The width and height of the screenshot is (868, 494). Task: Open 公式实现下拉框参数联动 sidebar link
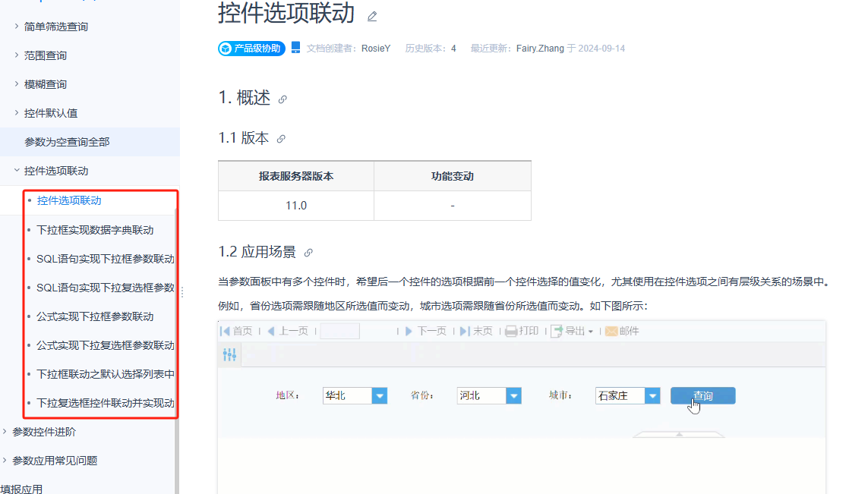coord(95,316)
